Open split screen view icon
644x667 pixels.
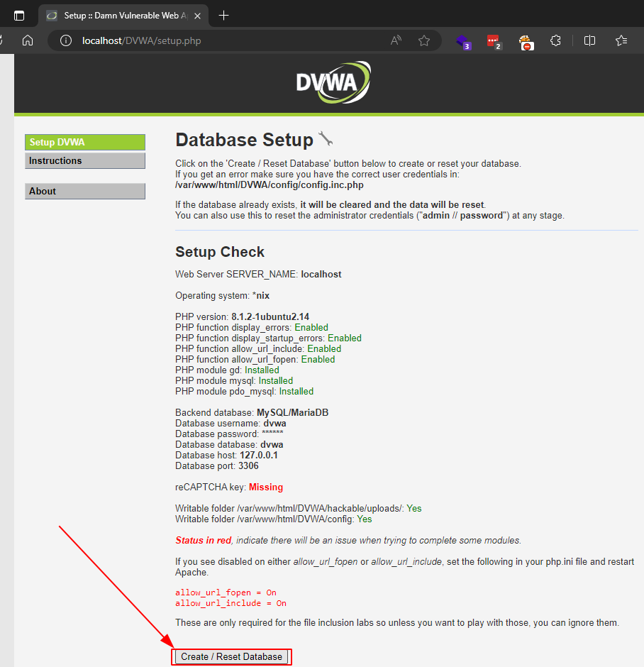tap(589, 40)
